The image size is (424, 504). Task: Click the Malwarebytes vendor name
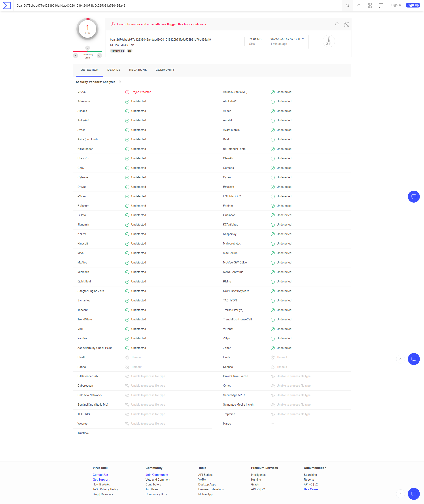(x=232, y=243)
